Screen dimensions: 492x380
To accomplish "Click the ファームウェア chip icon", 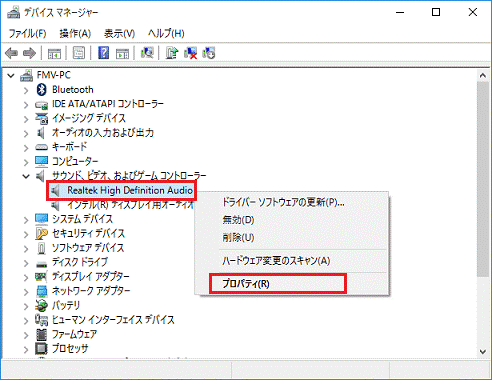I will tap(41, 334).
